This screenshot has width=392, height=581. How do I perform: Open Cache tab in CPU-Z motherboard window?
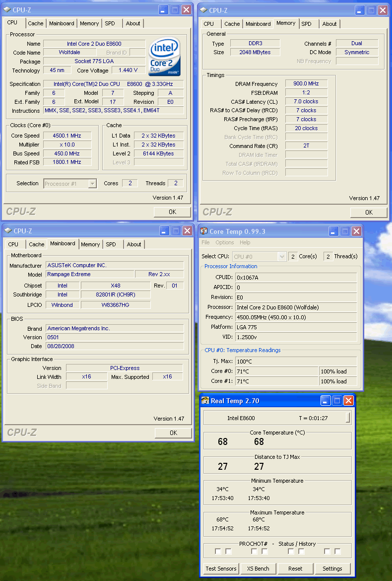click(x=37, y=244)
